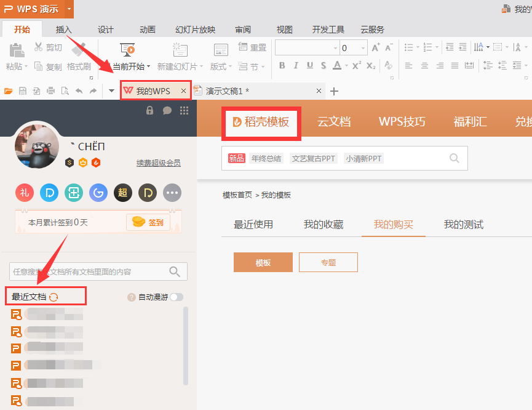This screenshot has width=532, height=410.
Task: Open font color dropdown arrow
Action: (346, 65)
